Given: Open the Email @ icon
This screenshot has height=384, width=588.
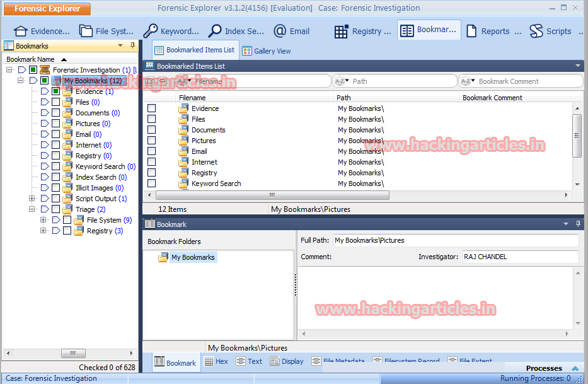Looking at the screenshot, I should coord(280,31).
